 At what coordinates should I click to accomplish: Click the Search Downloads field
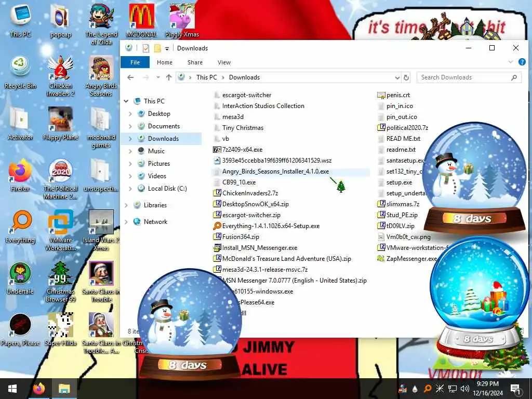(469, 77)
